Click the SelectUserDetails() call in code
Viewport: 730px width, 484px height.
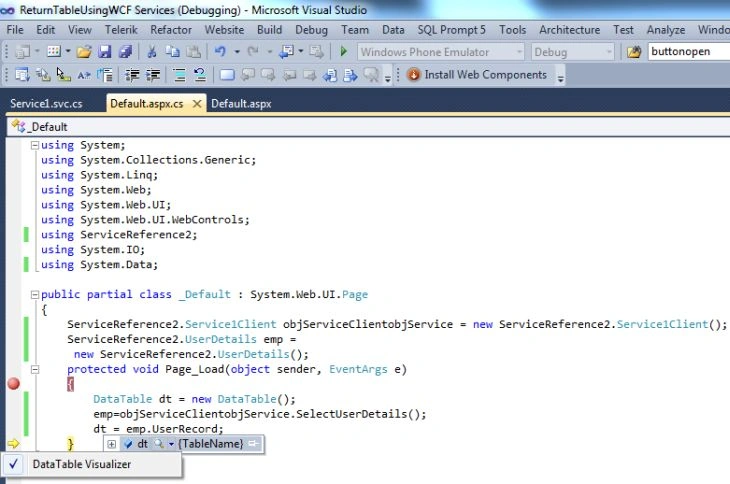pos(361,414)
